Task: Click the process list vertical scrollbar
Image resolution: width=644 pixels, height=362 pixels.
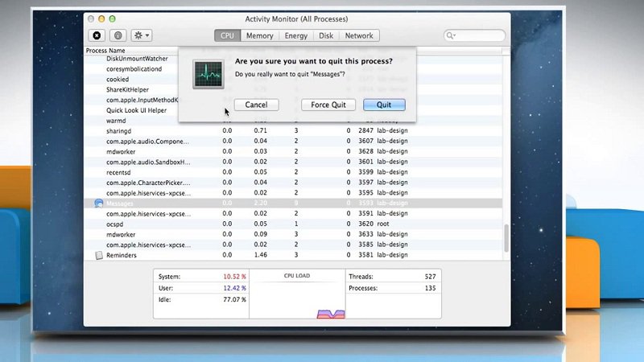Action: pos(506,237)
